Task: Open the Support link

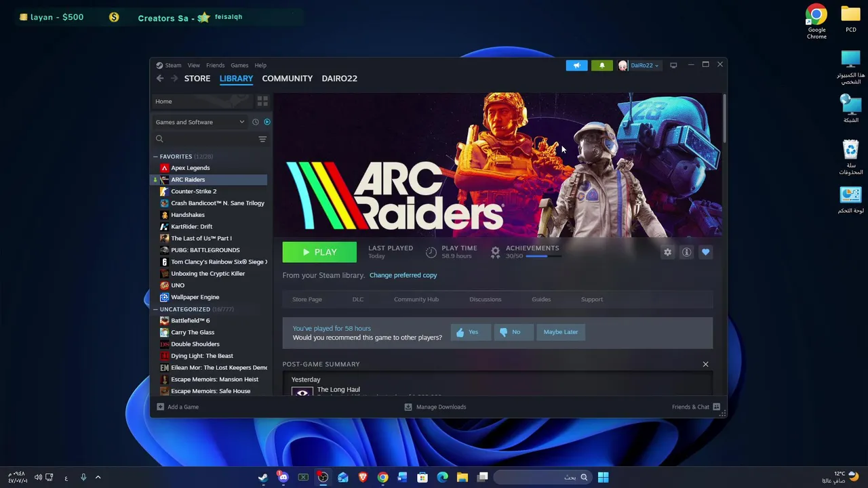Action: (592, 299)
